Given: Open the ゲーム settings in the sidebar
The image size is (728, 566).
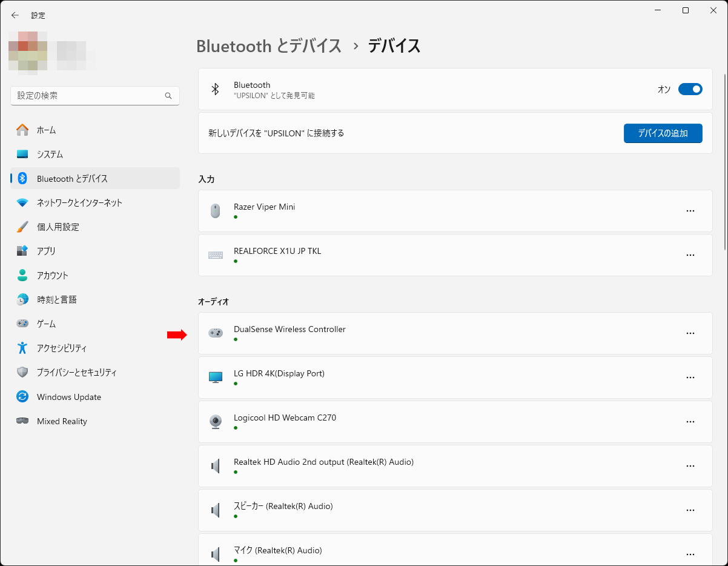Looking at the screenshot, I should (47, 324).
